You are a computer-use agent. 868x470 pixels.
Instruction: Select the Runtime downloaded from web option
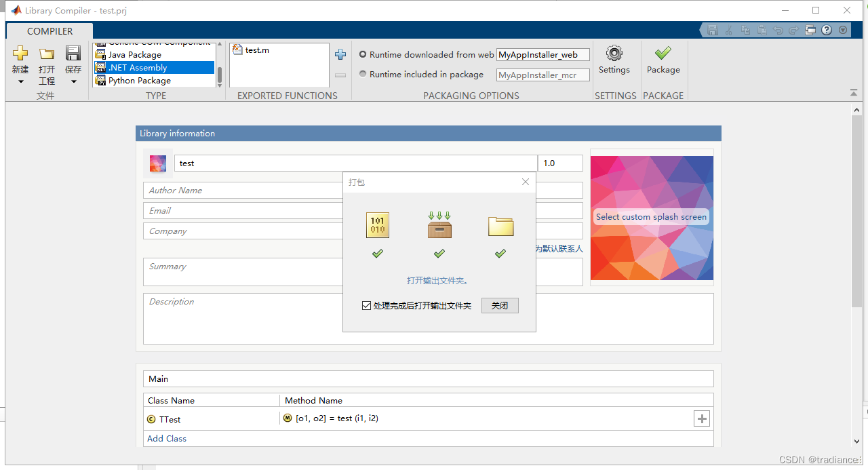coord(363,54)
